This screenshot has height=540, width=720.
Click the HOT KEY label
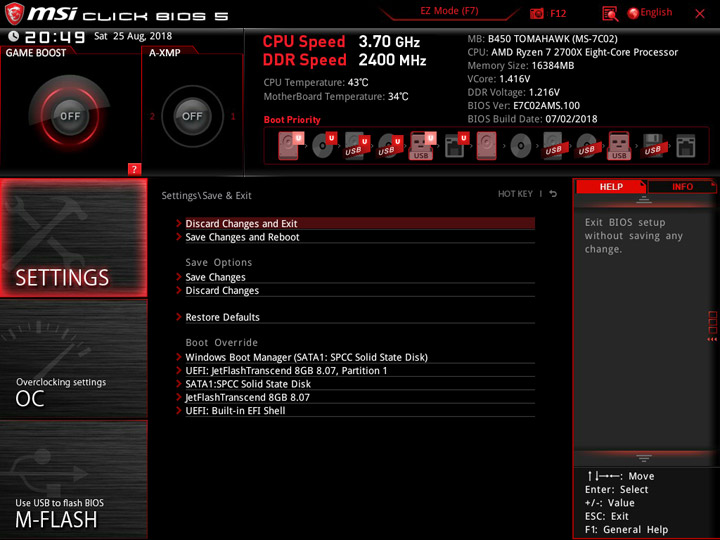tap(515, 194)
